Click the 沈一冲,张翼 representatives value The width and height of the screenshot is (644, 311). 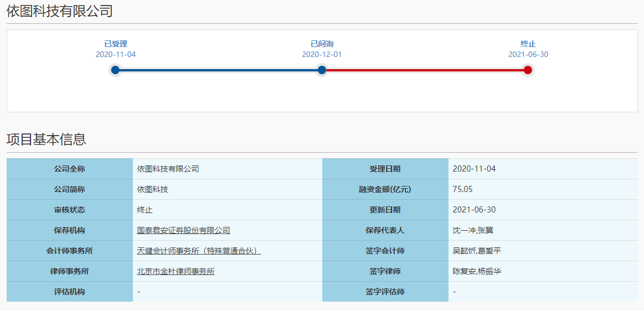point(473,230)
